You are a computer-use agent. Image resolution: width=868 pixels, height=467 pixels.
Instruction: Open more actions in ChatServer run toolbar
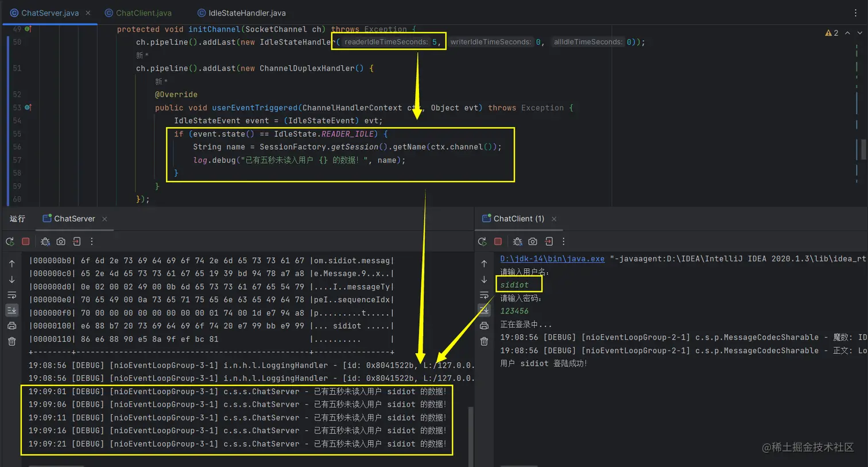click(92, 242)
